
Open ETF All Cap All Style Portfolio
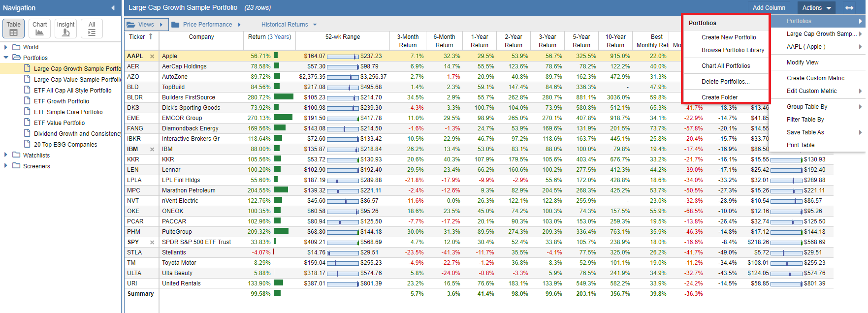click(x=72, y=91)
